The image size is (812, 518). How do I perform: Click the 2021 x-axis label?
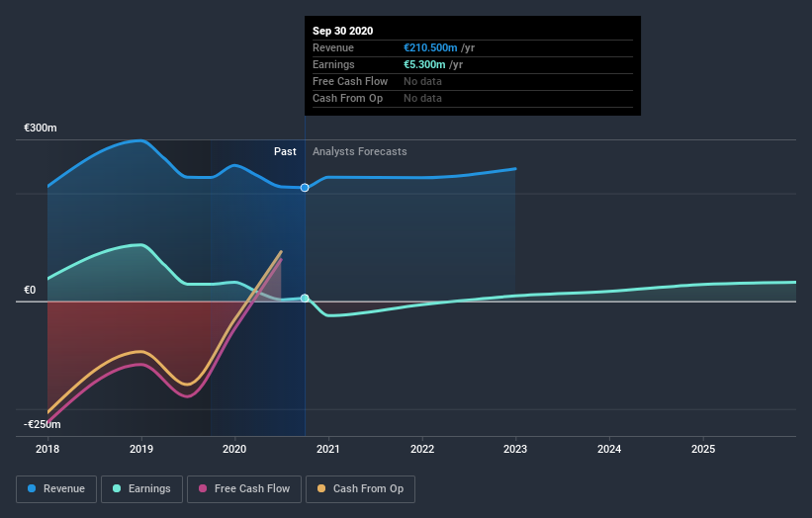328,449
